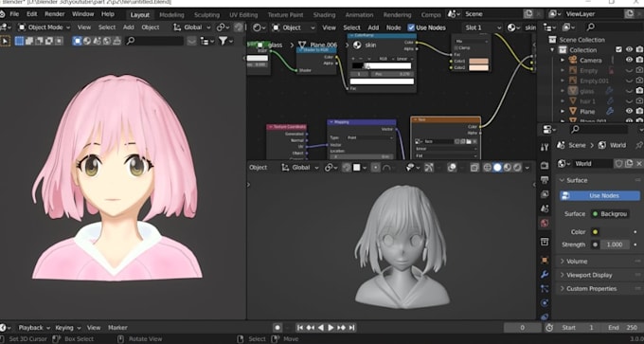This screenshot has height=344, width=644.
Task: Open the Tool properties tab icon
Action: tap(545, 148)
